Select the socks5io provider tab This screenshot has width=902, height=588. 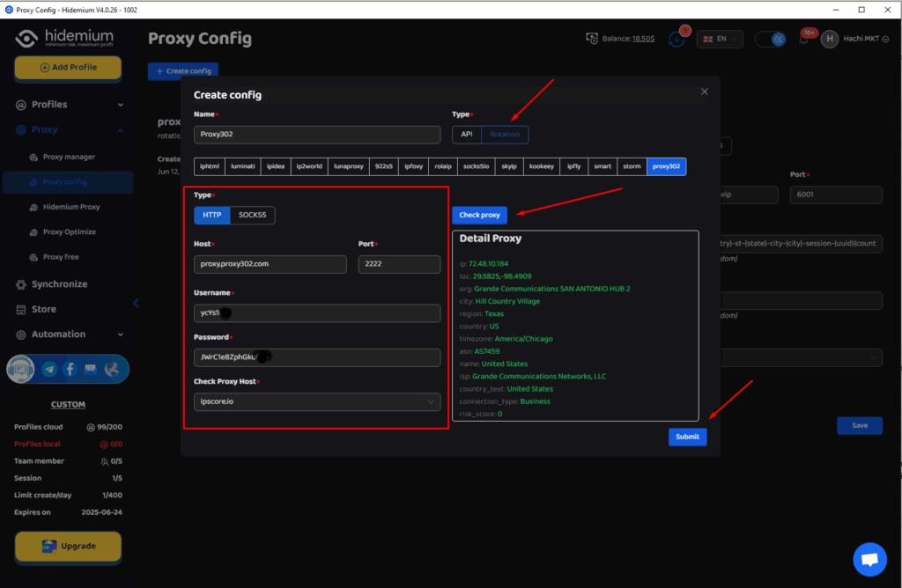(x=476, y=166)
